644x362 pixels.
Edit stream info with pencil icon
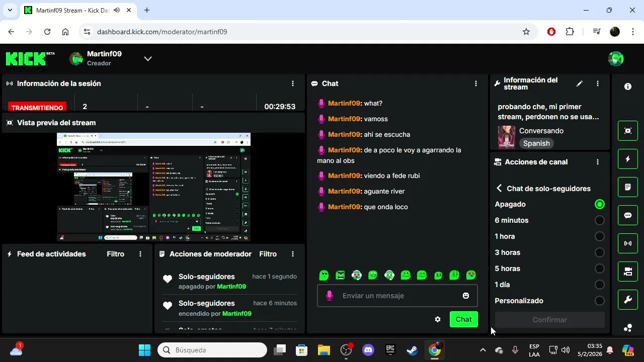[x=580, y=83]
